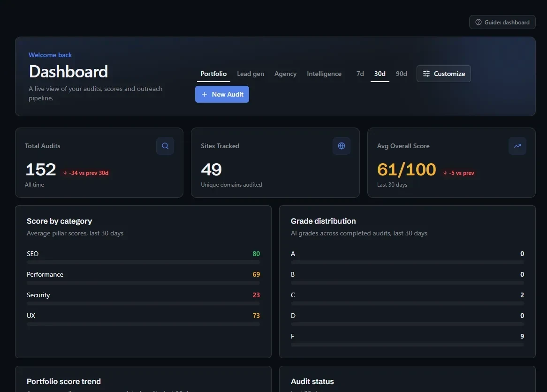This screenshot has height=392, width=547.
Task: Open the Agency tab
Action: pos(285,74)
